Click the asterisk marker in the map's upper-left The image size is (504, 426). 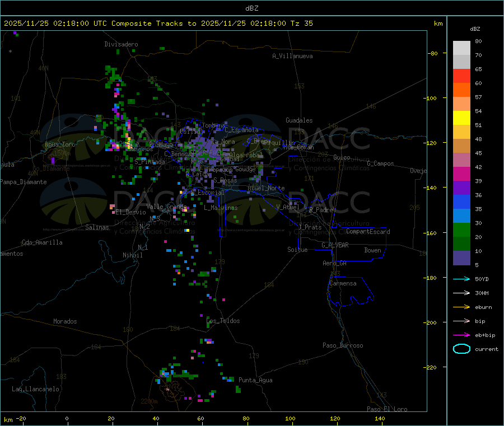click(11, 52)
